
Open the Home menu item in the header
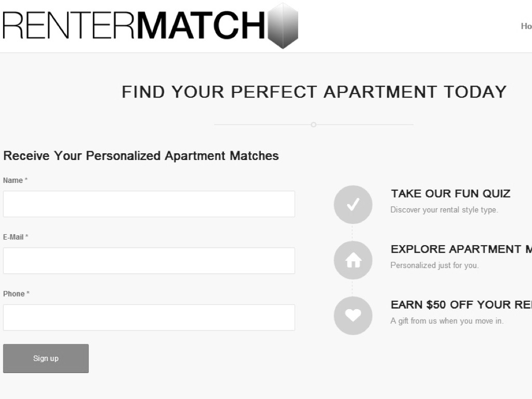[x=526, y=26]
